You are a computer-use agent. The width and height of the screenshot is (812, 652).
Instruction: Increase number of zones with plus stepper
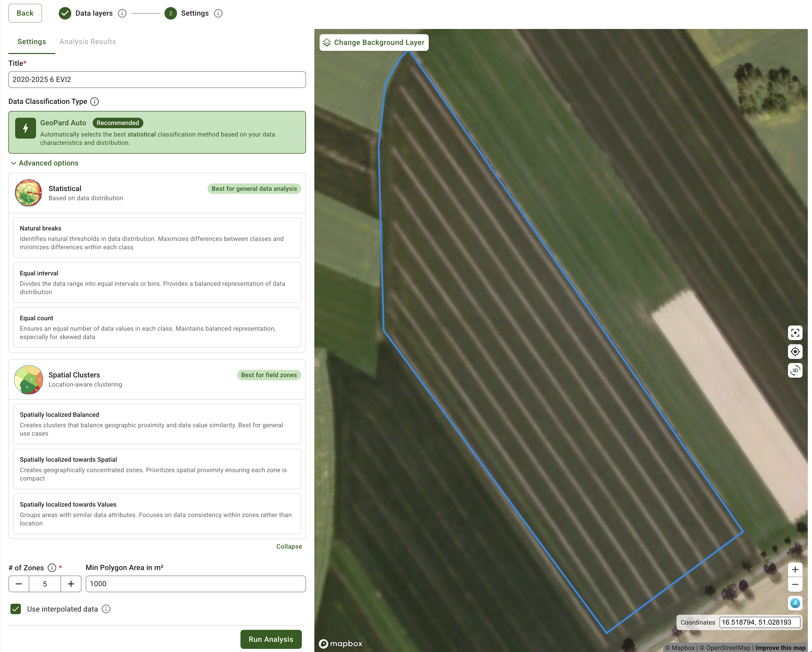[71, 584]
